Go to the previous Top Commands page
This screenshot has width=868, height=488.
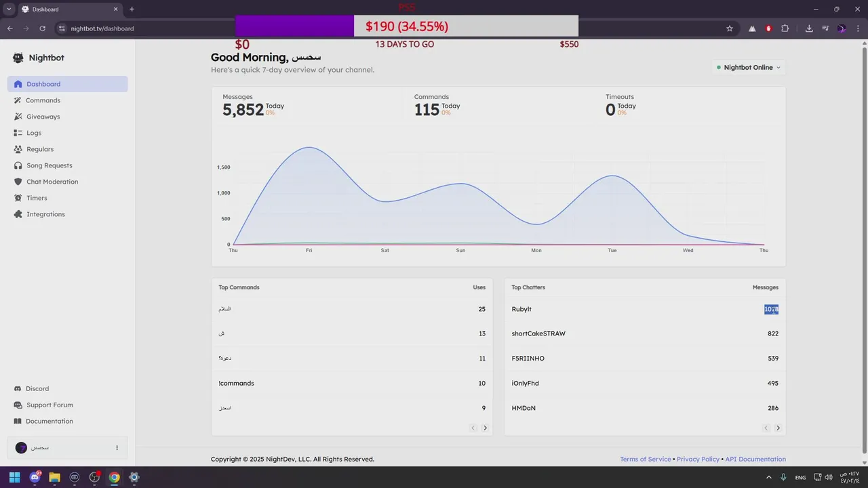click(473, 428)
